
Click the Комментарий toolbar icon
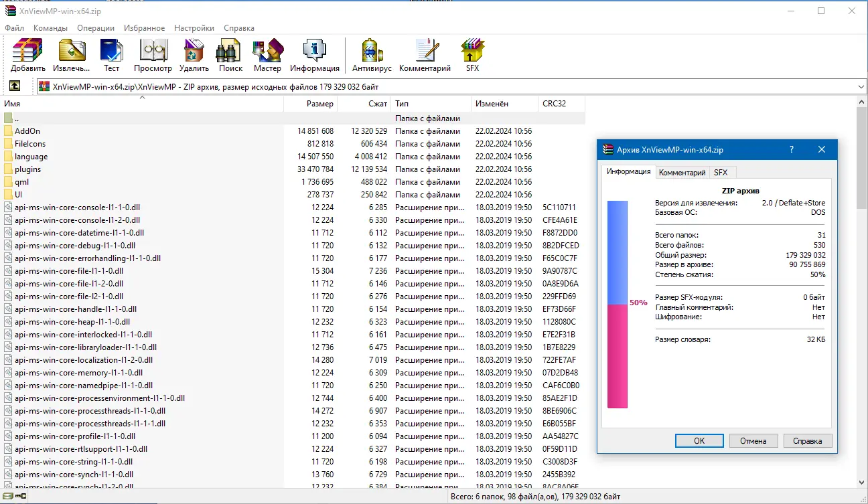pyautogui.click(x=425, y=56)
